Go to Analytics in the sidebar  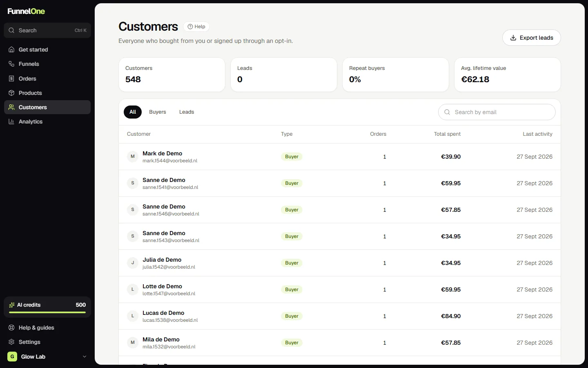47,121
